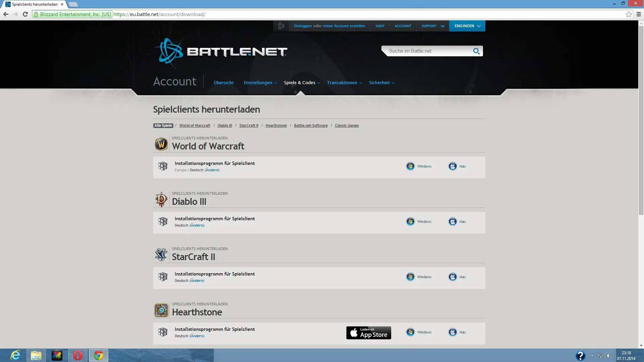The image size is (644, 362).
Task: Expand the Support dropdown
Action: [x=433, y=26]
